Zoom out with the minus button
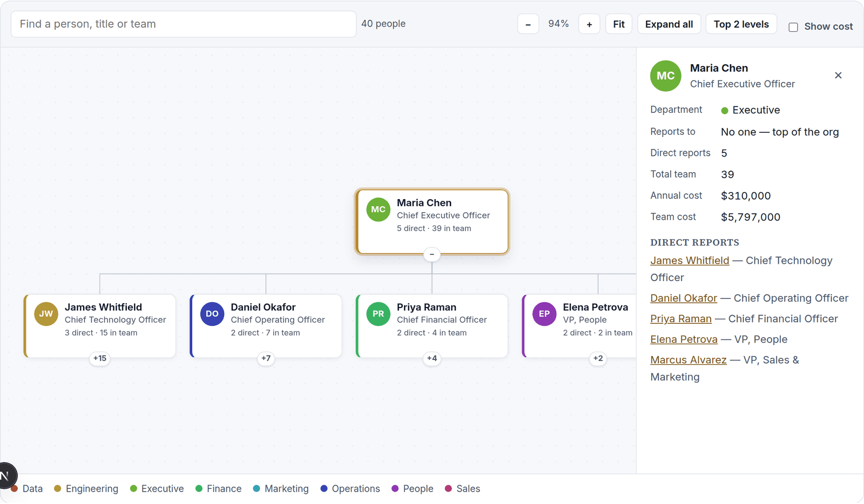Screen dimensions: 864x504 528,24
